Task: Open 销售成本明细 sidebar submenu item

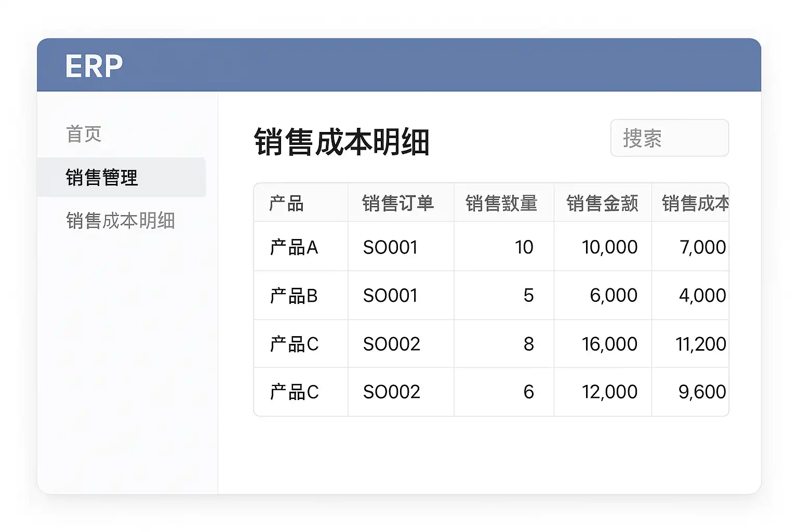Action: coord(121,221)
